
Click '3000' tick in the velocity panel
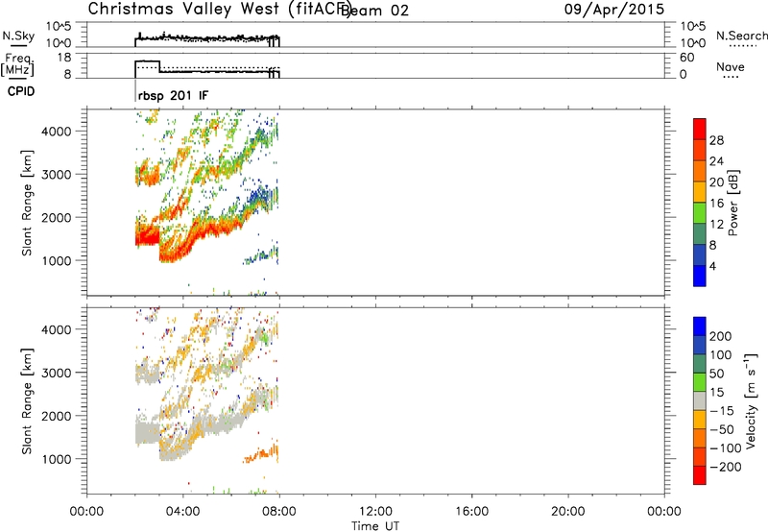[x=56, y=373]
